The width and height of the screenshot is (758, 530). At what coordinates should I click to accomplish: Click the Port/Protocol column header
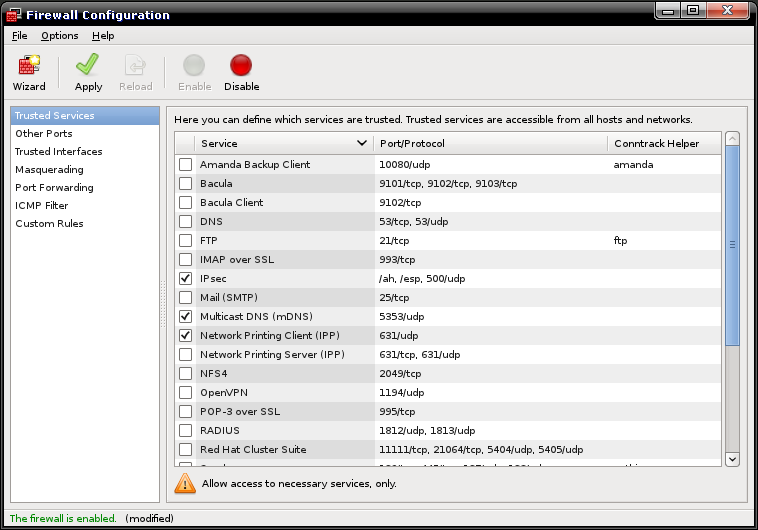[490, 143]
